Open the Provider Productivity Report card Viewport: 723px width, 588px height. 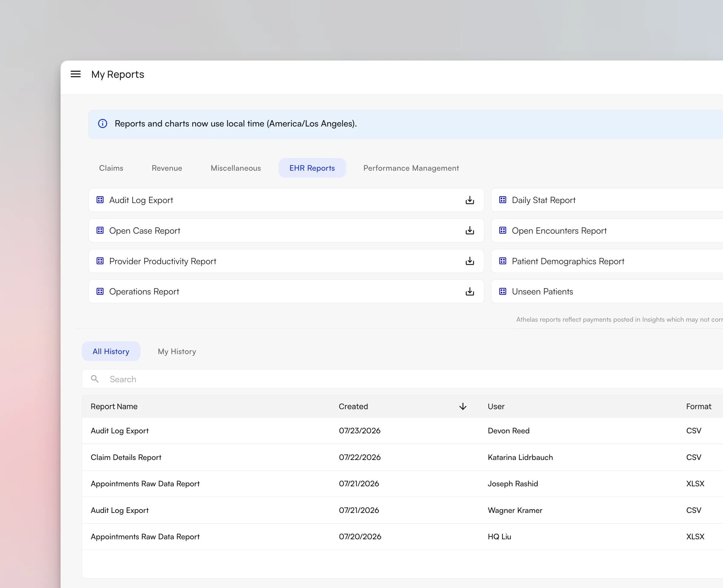point(286,261)
